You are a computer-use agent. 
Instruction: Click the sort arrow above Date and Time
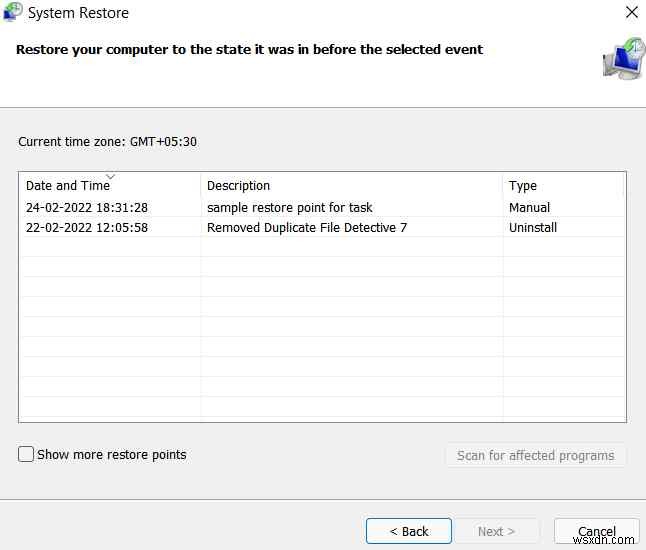(110, 176)
